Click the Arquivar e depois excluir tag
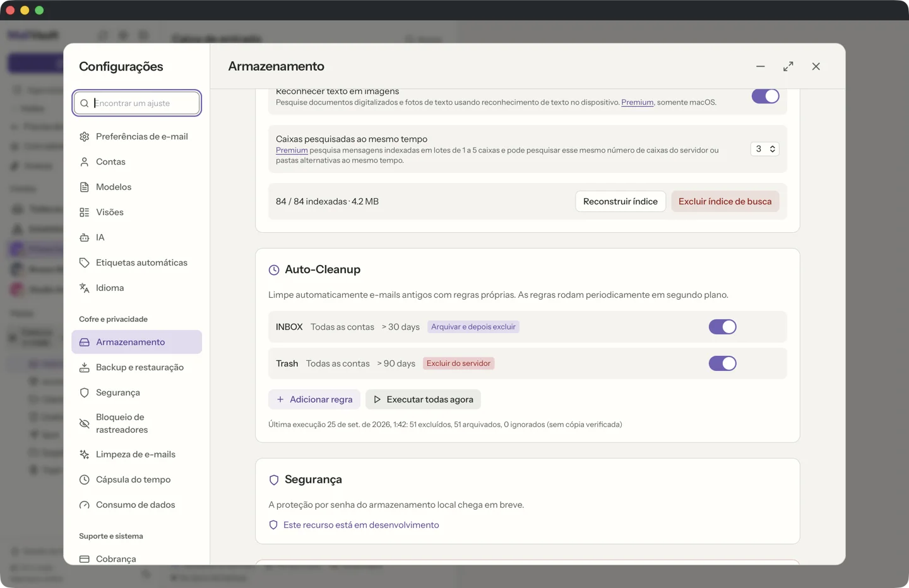 coord(473,327)
